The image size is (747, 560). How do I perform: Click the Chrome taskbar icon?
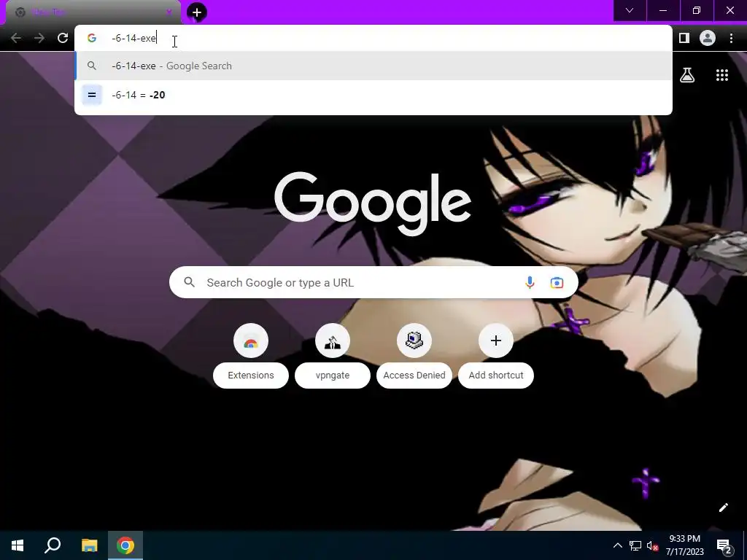pos(125,545)
